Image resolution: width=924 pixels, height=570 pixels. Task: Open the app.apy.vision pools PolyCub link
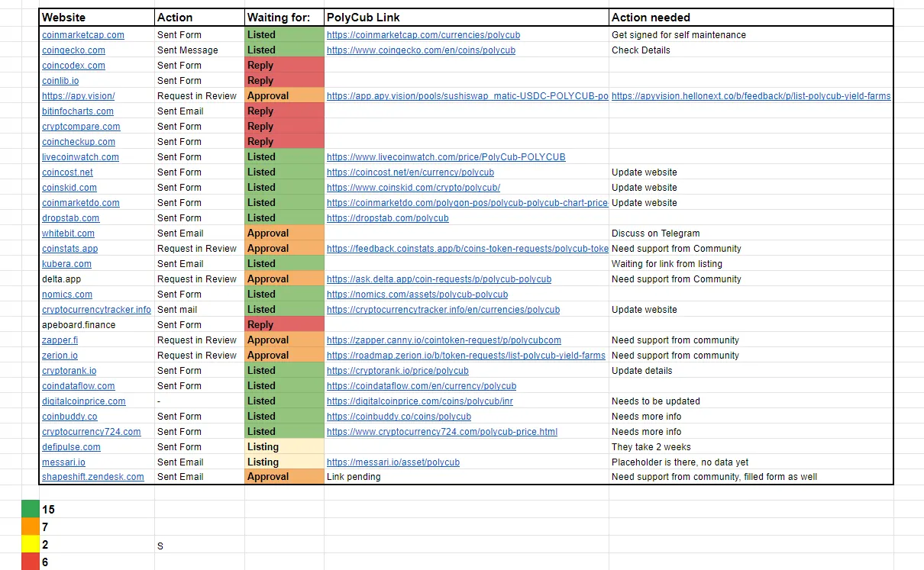(x=467, y=96)
